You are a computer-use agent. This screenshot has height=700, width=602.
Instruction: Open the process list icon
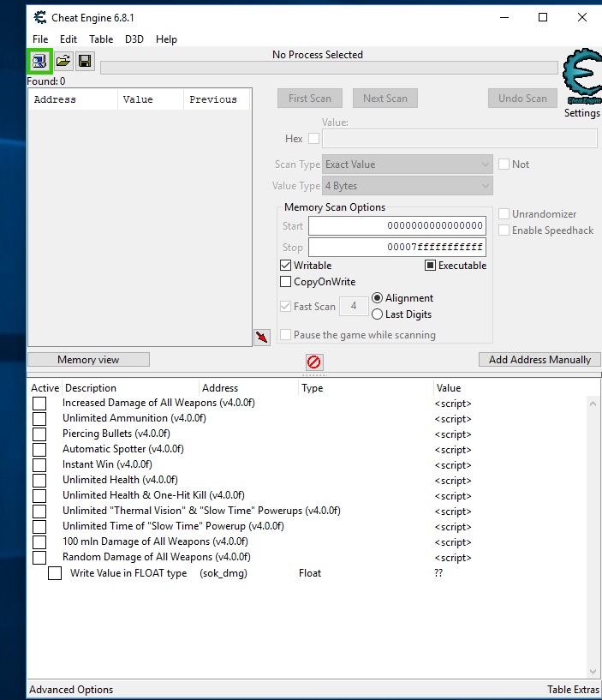pos(39,61)
